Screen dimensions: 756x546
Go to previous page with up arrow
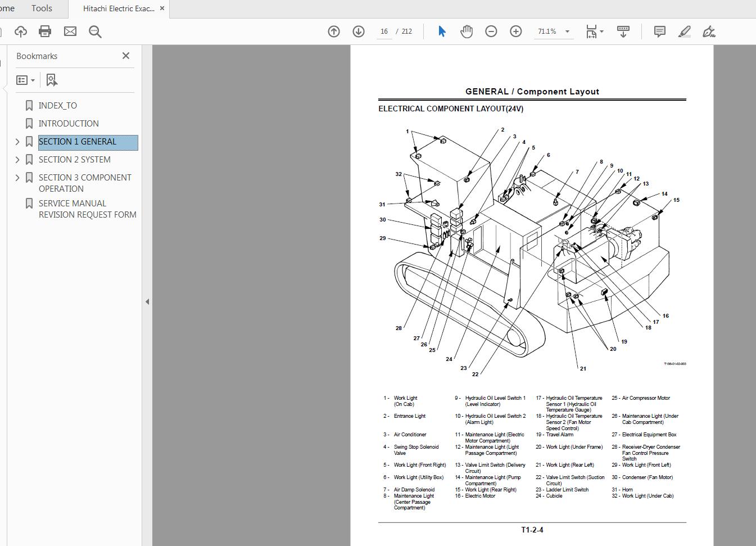pos(333,31)
